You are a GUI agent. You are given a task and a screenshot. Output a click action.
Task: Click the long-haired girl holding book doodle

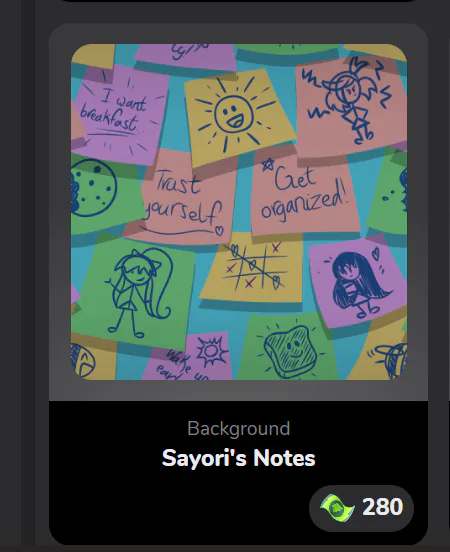point(358,283)
